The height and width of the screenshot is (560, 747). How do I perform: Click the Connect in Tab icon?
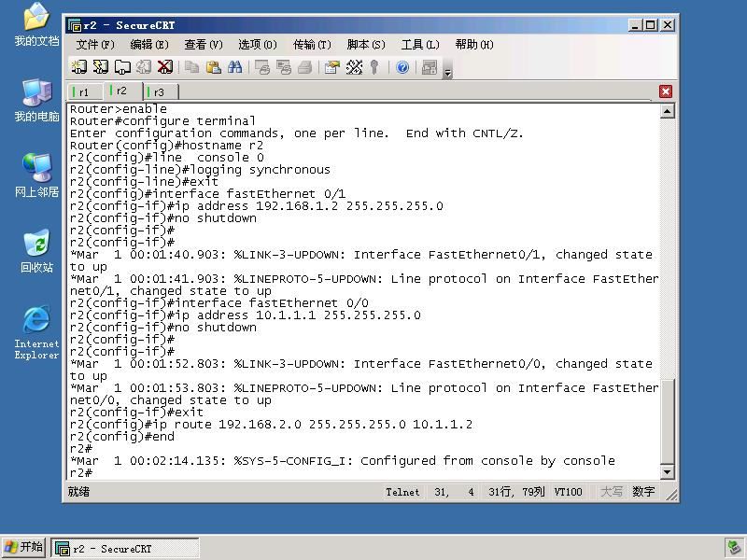[x=122, y=67]
